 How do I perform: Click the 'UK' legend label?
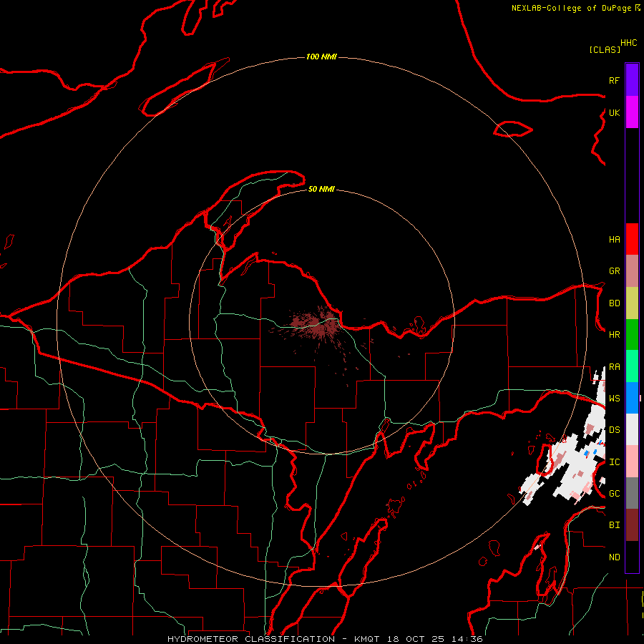(614, 112)
